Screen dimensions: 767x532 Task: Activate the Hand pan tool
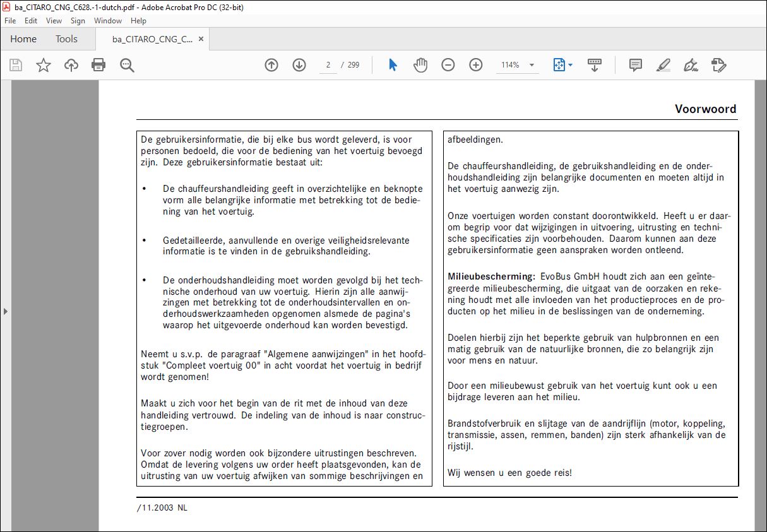pyautogui.click(x=420, y=65)
